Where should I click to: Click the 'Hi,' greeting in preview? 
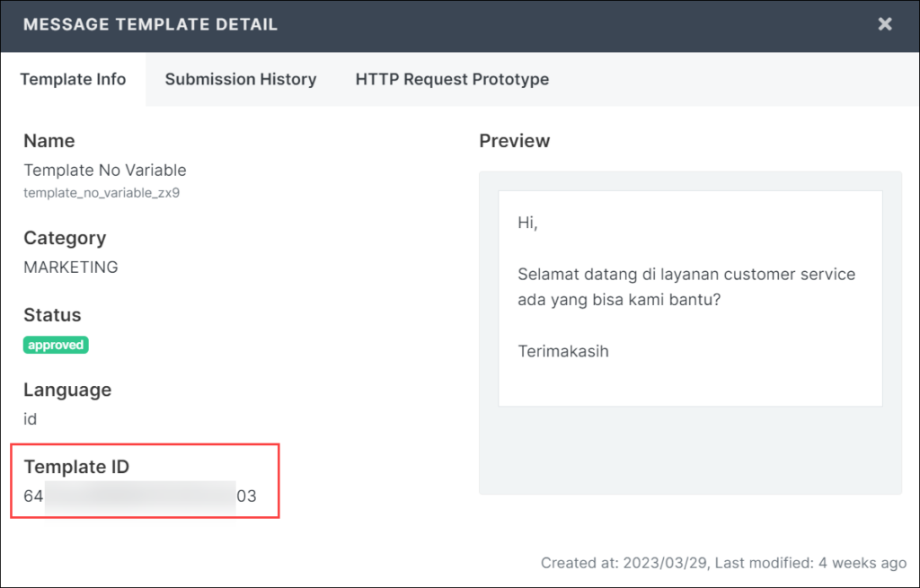pyautogui.click(x=527, y=224)
